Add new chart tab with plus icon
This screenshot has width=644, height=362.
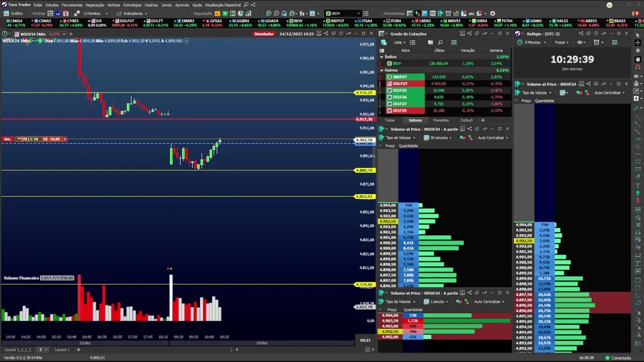[70, 34]
